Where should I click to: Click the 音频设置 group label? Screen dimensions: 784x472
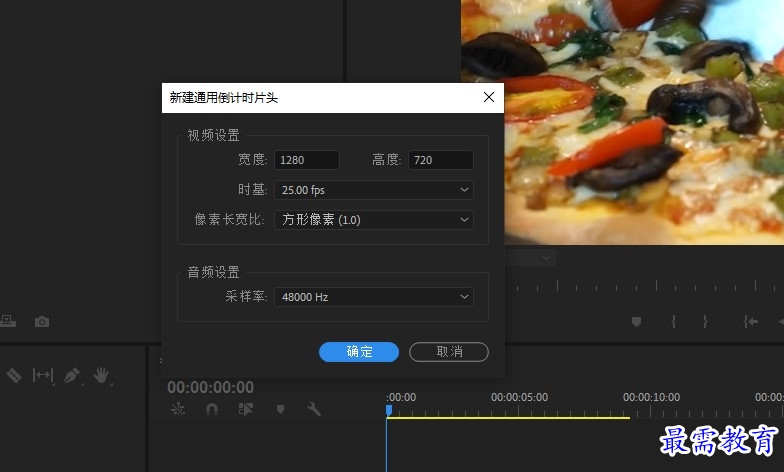(x=214, y=272)
